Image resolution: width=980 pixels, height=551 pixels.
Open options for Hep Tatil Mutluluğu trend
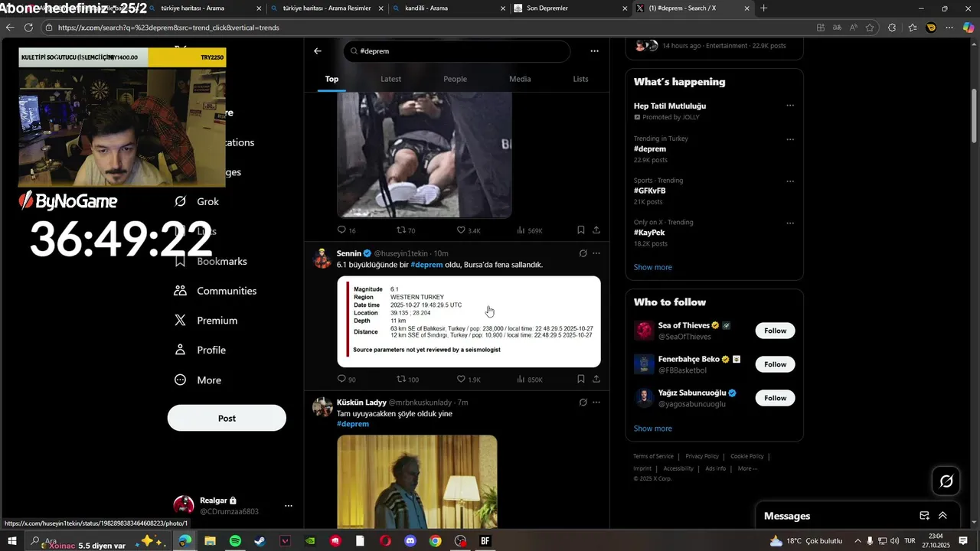pyautogui.click(x=790, y=106)
